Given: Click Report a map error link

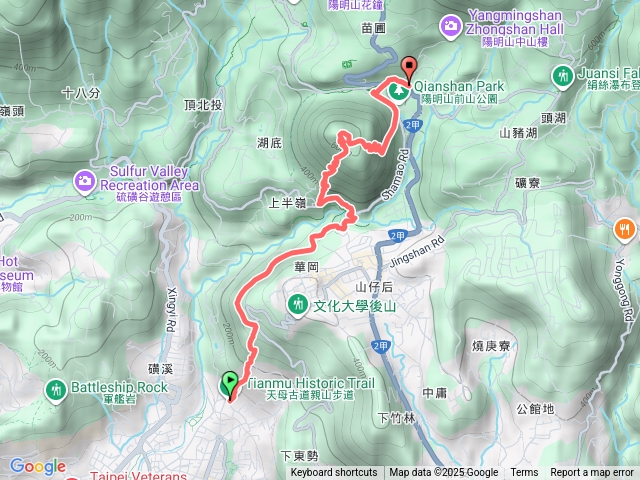Looking at the screenshot, I should [591, 473].
